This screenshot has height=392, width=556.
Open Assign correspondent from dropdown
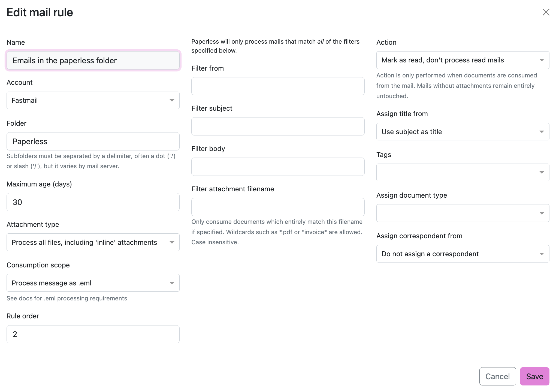click(x=463, y=254)
